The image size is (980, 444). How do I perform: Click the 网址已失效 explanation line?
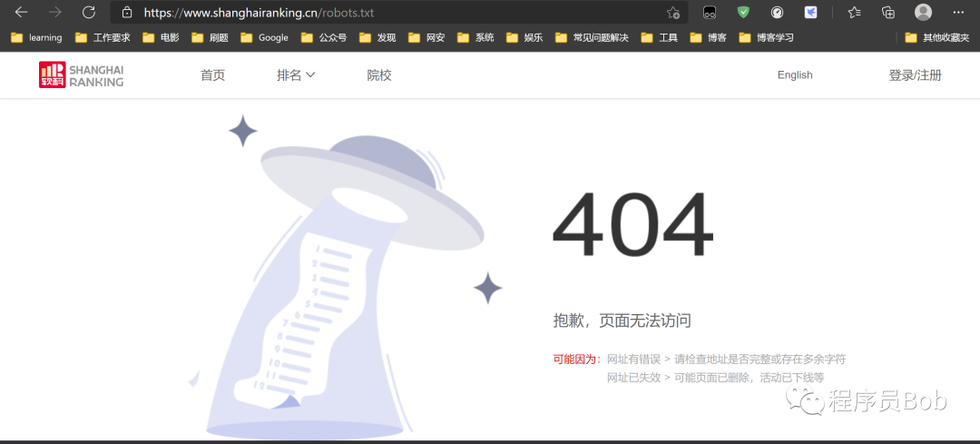tap(716, 377)
